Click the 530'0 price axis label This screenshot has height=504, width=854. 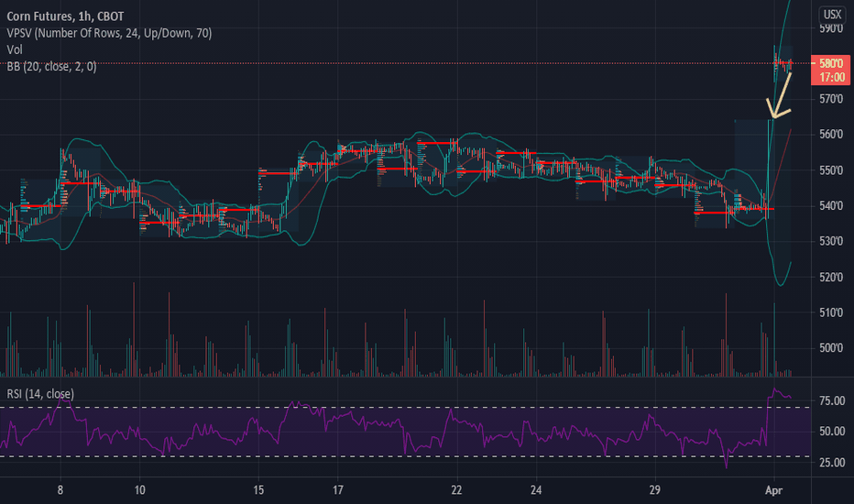tap(831, 241)
